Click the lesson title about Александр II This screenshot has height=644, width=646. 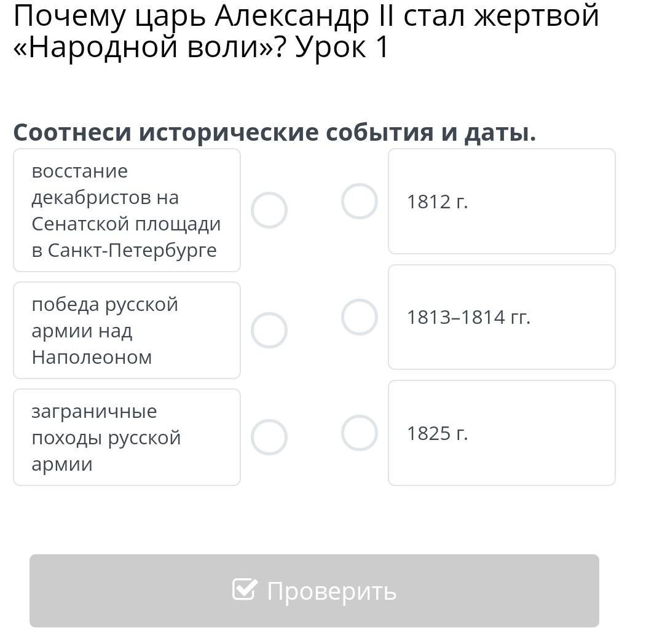click(x=306, y=31)
